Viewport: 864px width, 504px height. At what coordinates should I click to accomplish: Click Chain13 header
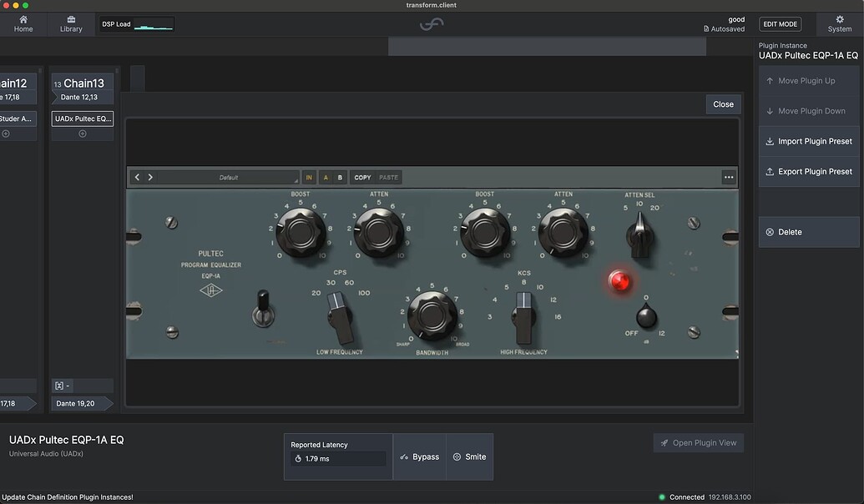83,83
